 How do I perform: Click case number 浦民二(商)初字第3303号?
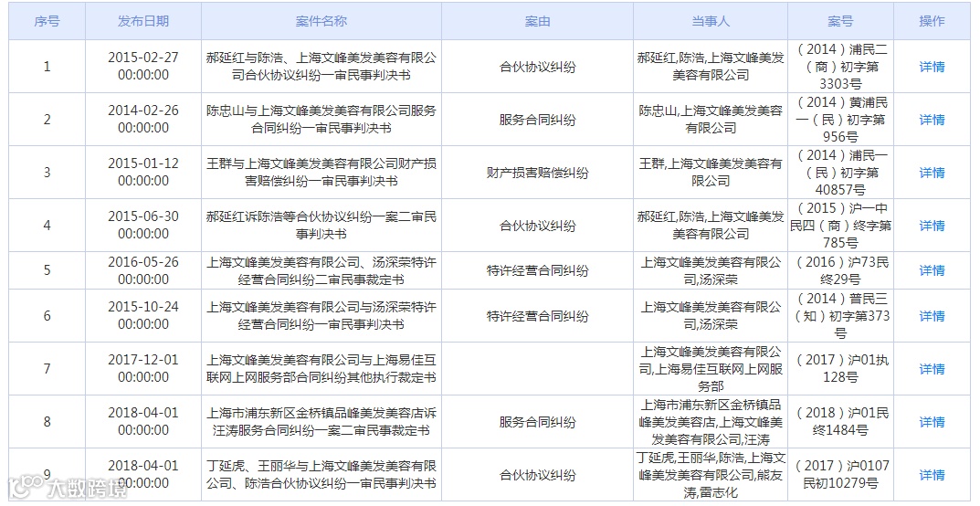coord(840,66)
